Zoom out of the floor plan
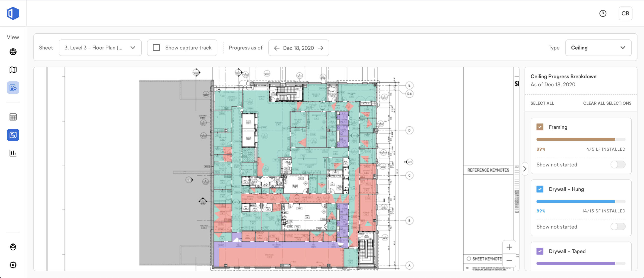The image size is (644, 278). 509,261
